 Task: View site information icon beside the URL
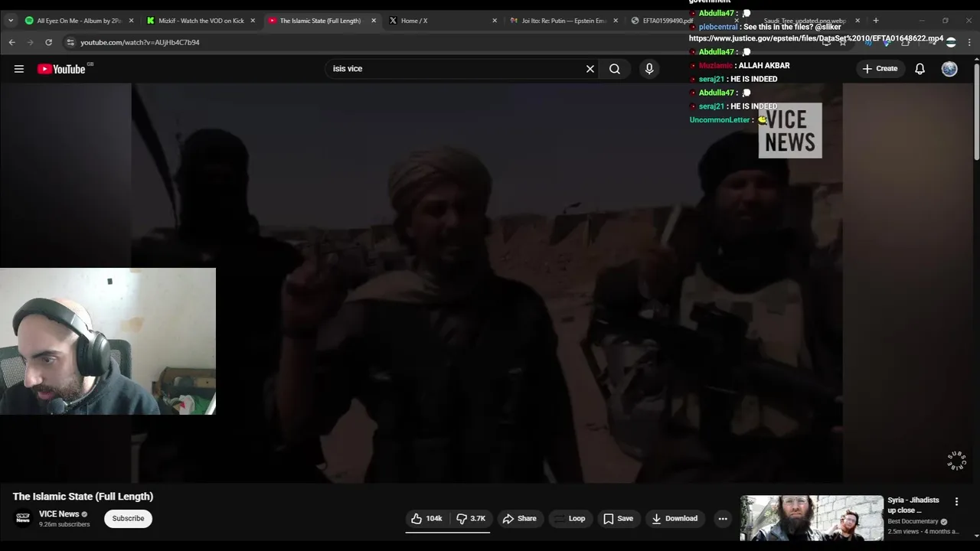70,42
